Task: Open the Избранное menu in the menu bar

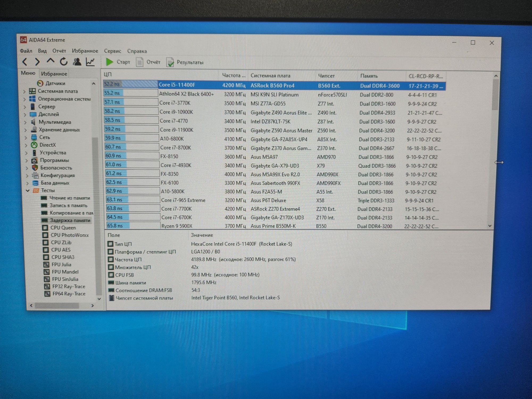Action: pyautogui.click(x=85, y=51)
